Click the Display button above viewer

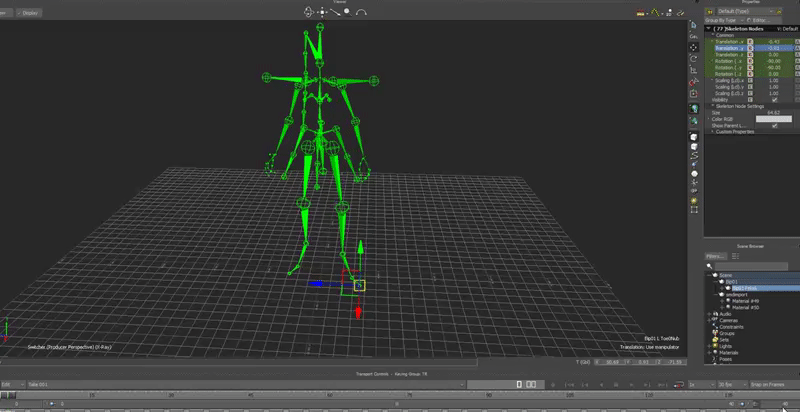click(30, 13)
